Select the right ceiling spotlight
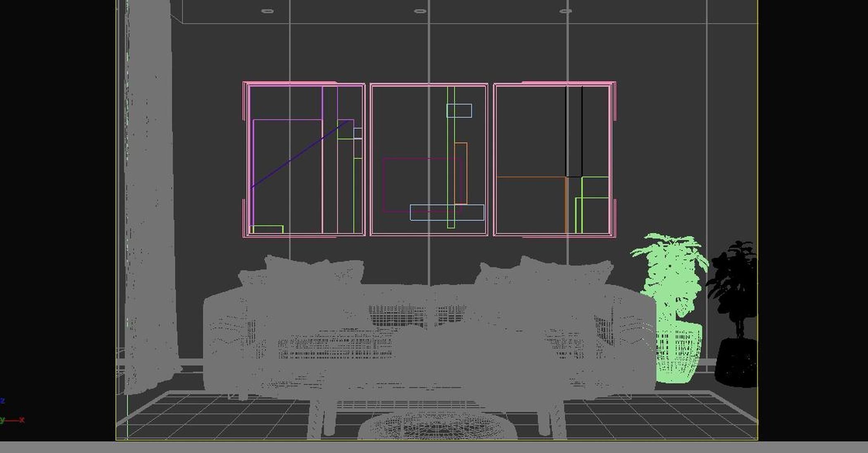 click(x=565, y=11)
